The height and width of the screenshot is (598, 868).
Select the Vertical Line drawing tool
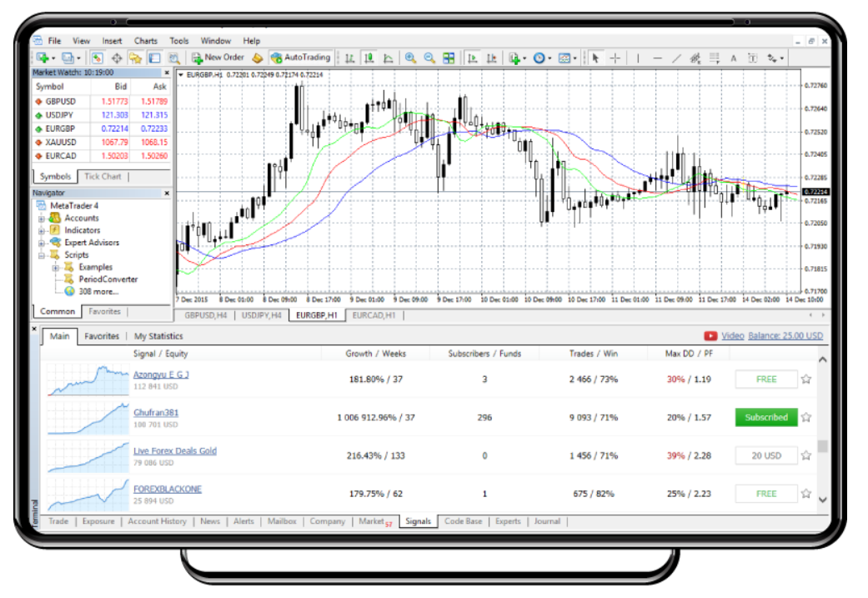pos(638,58)
